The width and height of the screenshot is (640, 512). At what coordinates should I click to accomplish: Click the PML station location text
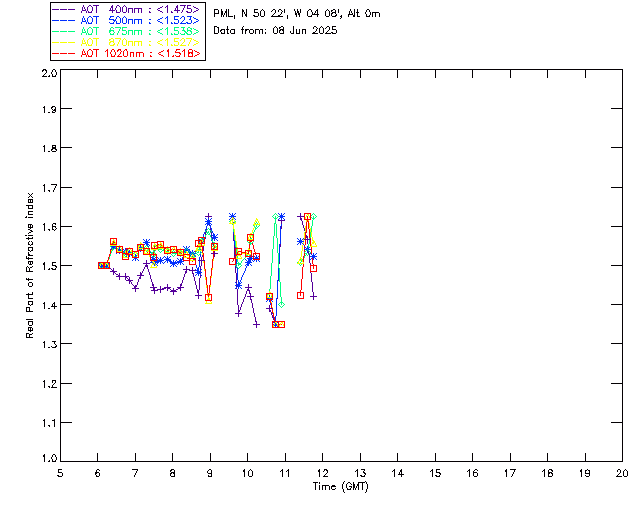[297, 14]
